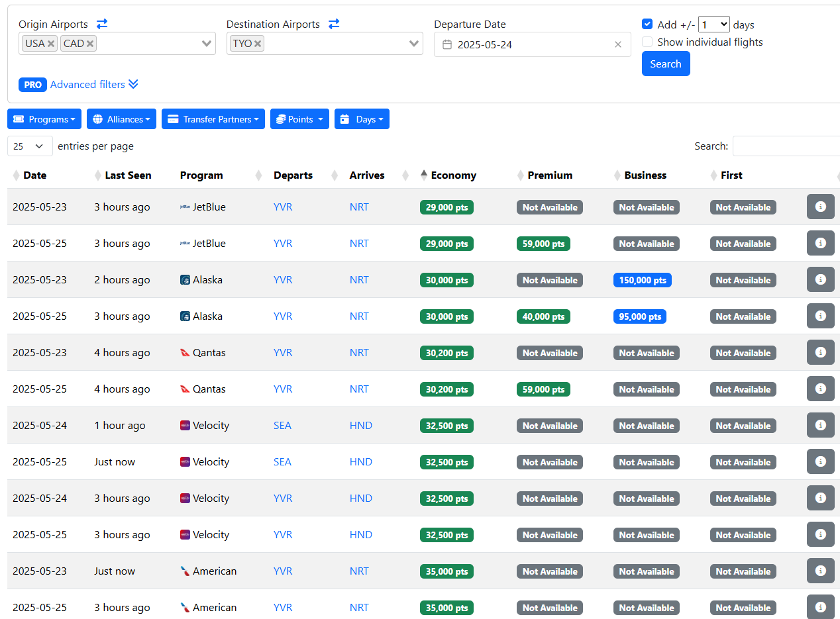Remove the USA origin tag
Viewport: 840px width, 619px height.
click(51, 44)
